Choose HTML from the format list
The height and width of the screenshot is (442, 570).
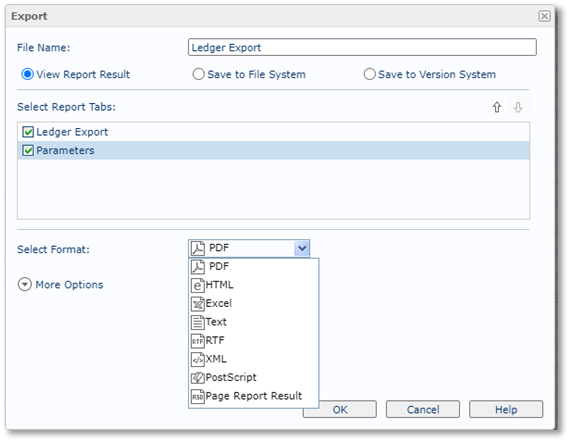click(x=253, y=285)
